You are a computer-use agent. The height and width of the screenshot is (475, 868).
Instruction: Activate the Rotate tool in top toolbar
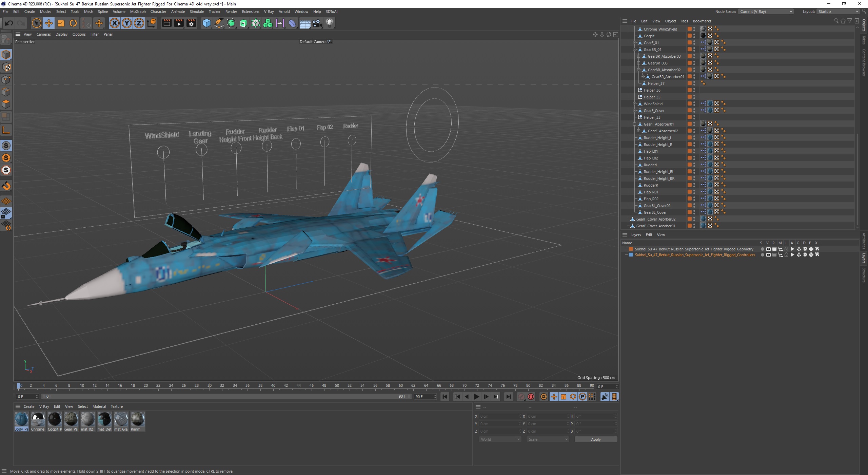pyautogui.click(x=73, y=23)
